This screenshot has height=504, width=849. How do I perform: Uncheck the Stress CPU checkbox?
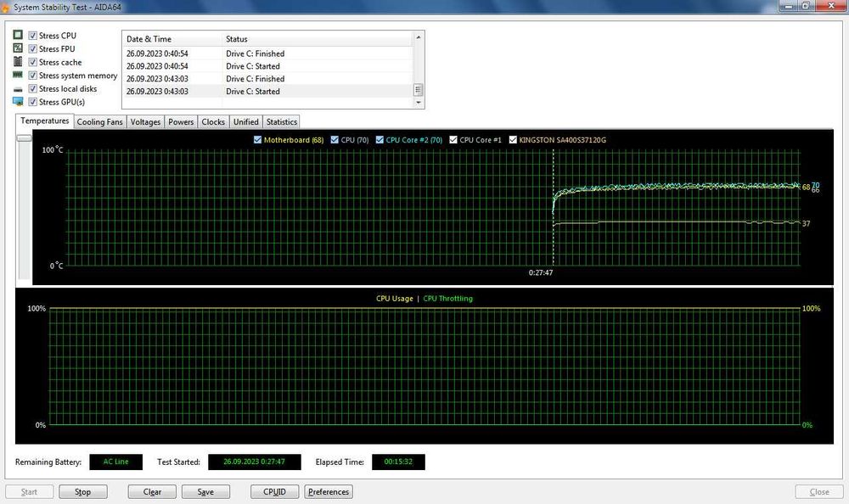[x=32, y=36]
